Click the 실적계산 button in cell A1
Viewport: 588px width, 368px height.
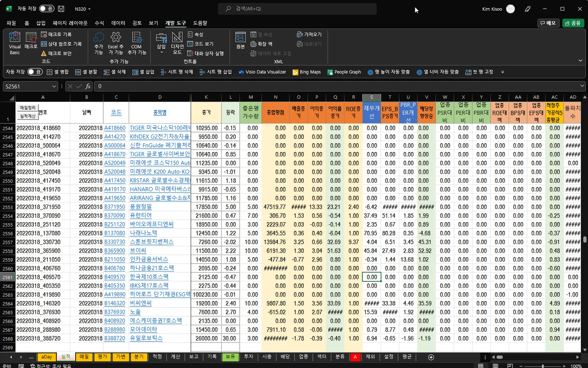point(28,116)
